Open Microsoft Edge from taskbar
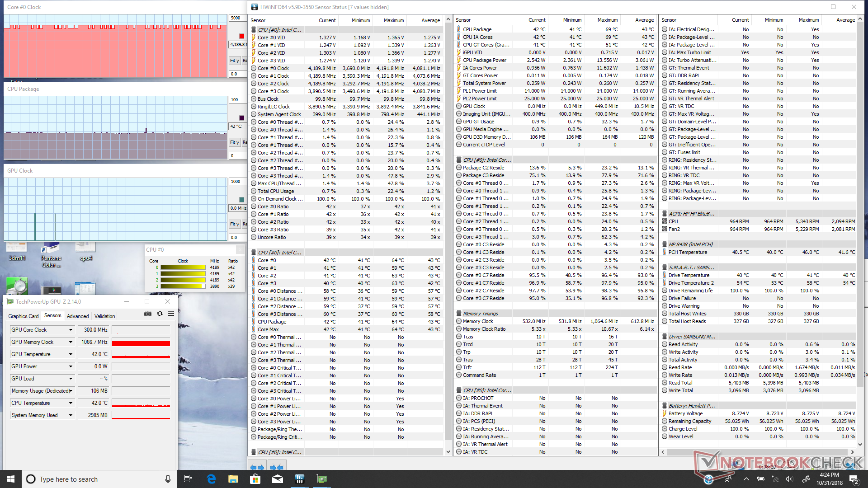Viewport: 868px width, 488px height. click(x=211, y=479)
